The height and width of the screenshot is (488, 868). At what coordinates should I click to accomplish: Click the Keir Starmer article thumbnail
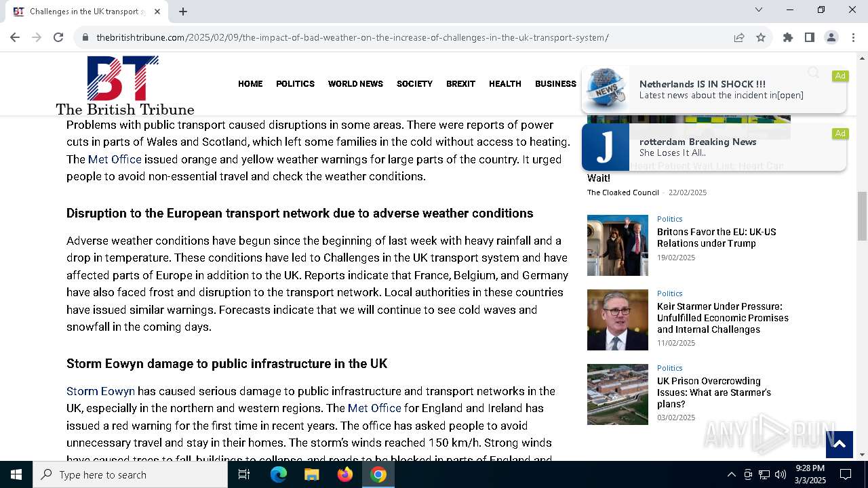(x=618, y=320)
